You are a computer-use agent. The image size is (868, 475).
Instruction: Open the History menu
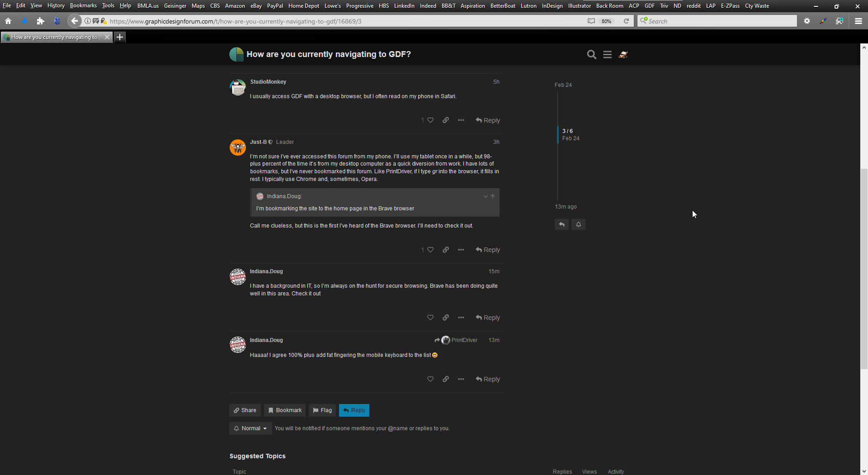tap(56, 5)
